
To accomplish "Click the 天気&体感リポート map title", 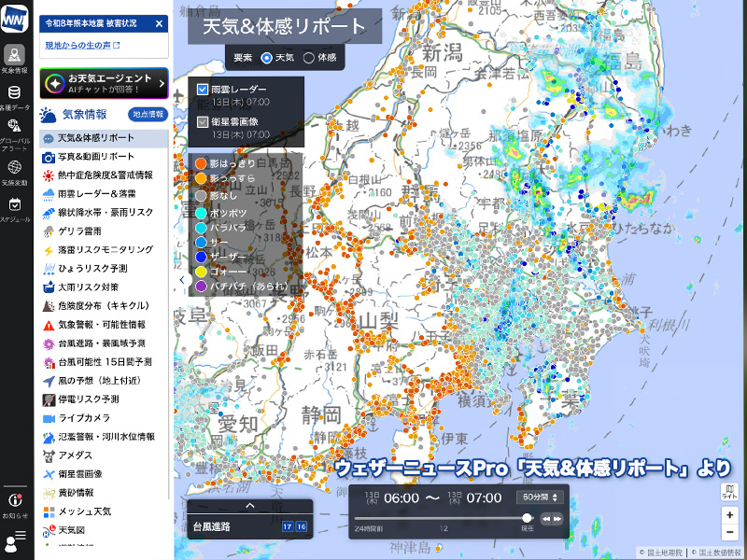I will point(285,26).
